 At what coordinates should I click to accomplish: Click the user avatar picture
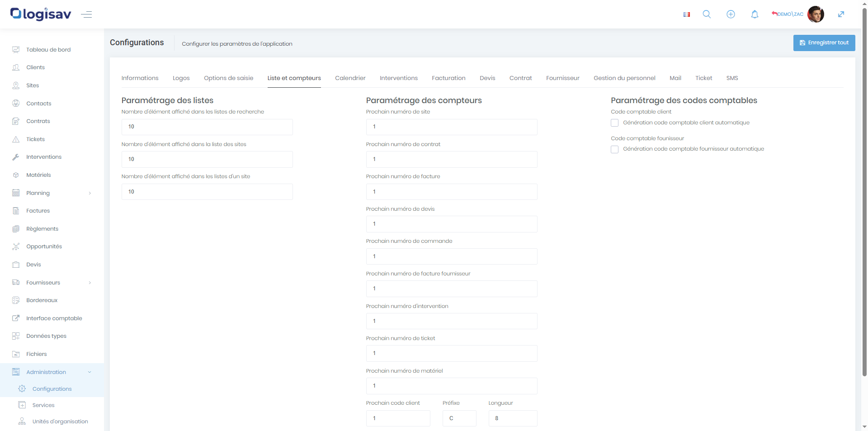point(816,14)
